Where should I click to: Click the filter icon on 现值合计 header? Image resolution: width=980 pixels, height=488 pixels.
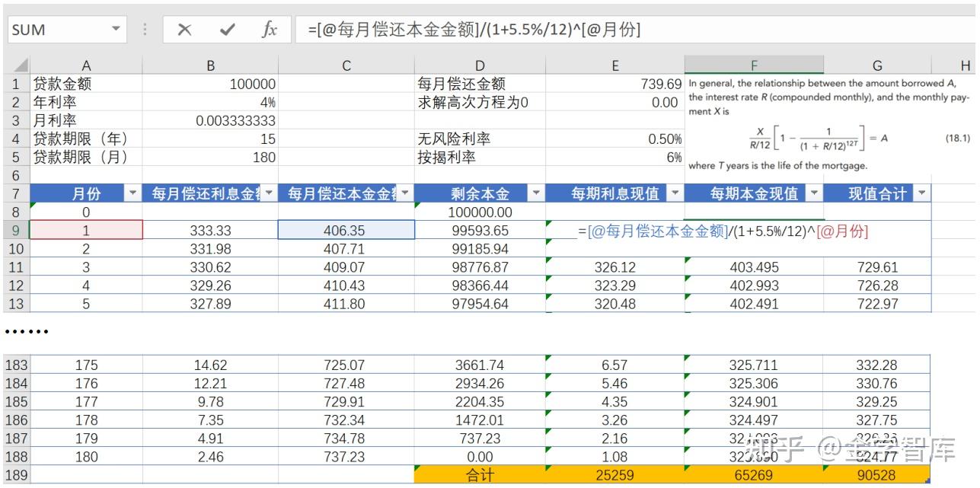click(x=921, y=193)
